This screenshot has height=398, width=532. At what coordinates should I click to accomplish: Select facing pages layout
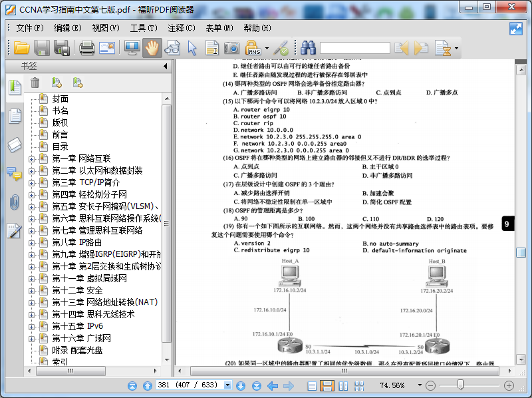343,386
